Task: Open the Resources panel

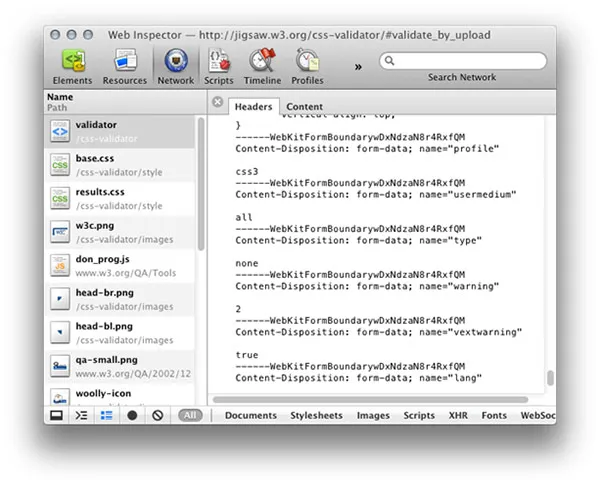Action: (x=124, y=66)
